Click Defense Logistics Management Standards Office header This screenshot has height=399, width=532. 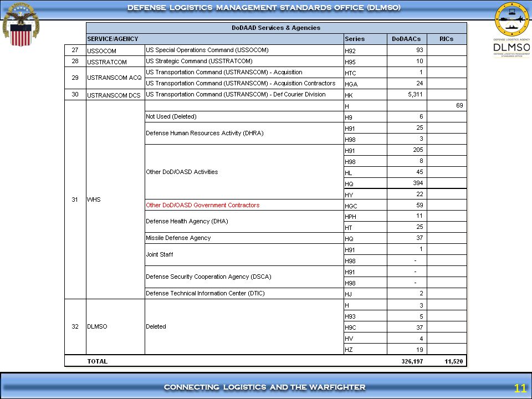[264, 7]
